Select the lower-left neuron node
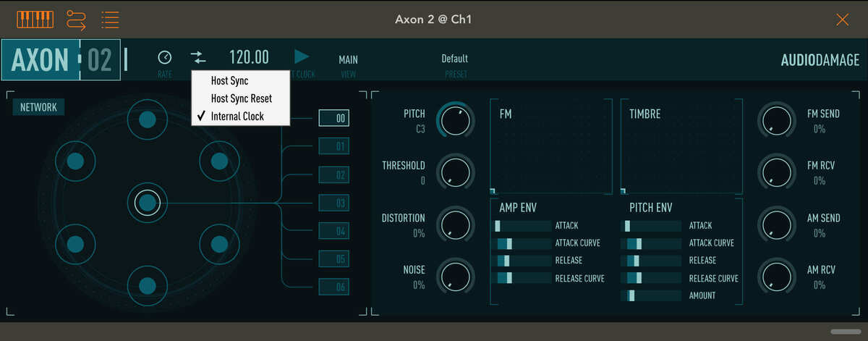868x341 pixels. click(75, 244)
